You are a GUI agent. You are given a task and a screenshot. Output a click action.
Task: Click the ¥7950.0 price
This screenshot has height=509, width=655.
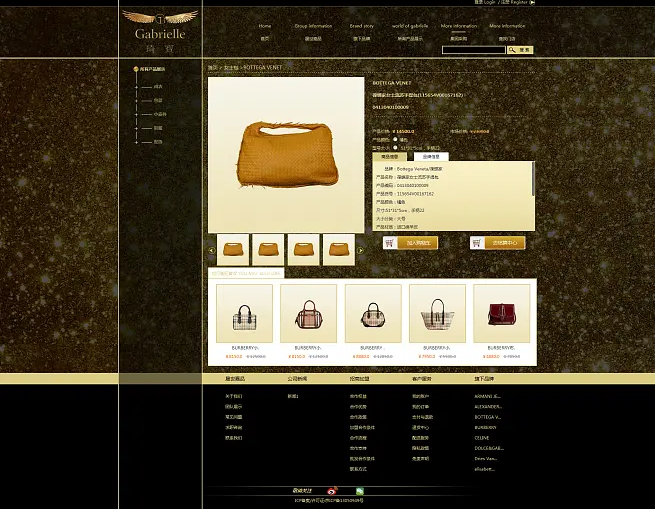pyautogui.click(x=427, y=356)
